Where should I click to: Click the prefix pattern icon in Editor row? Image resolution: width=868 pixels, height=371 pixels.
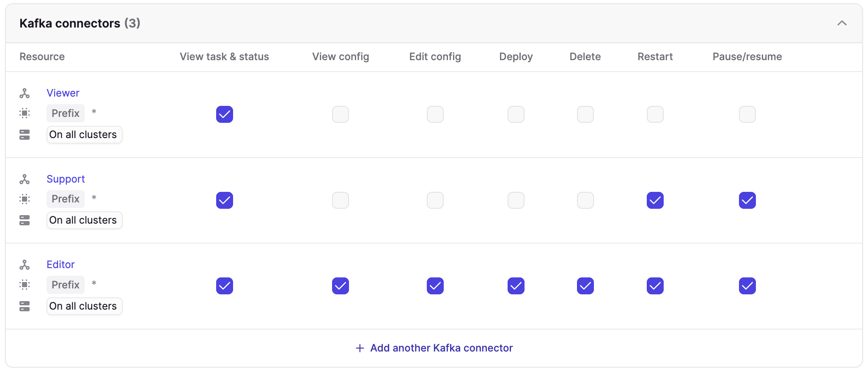25,285
